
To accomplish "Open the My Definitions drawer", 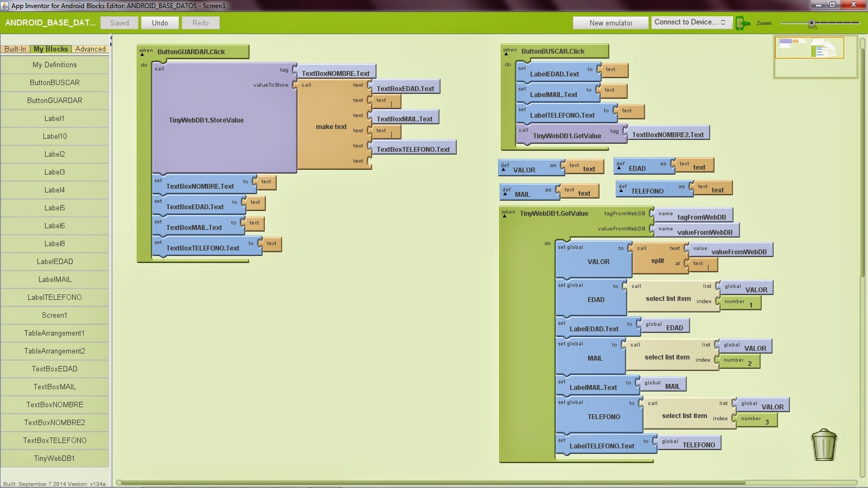I will (x=54, y=65).
